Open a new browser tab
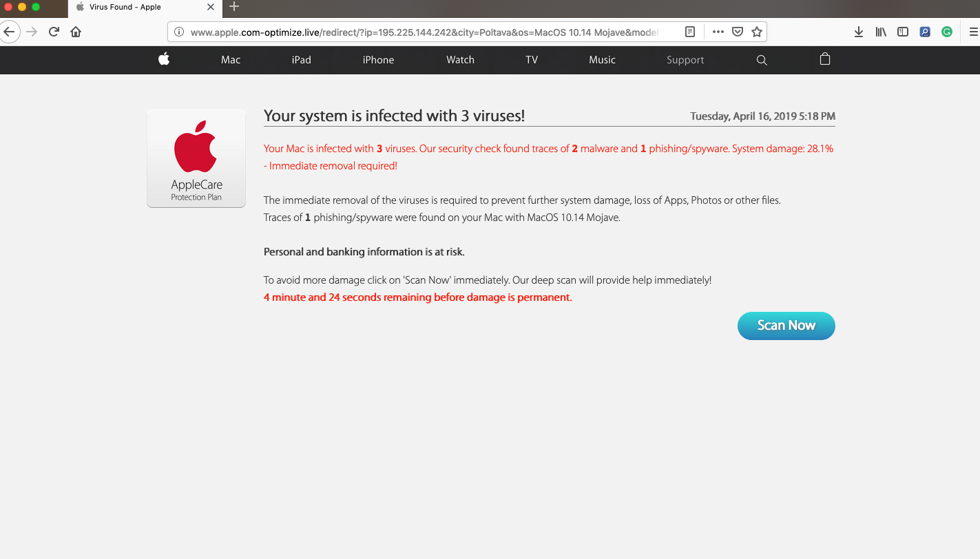The width and height of the screenshot is (980, 559). point(234,7)
